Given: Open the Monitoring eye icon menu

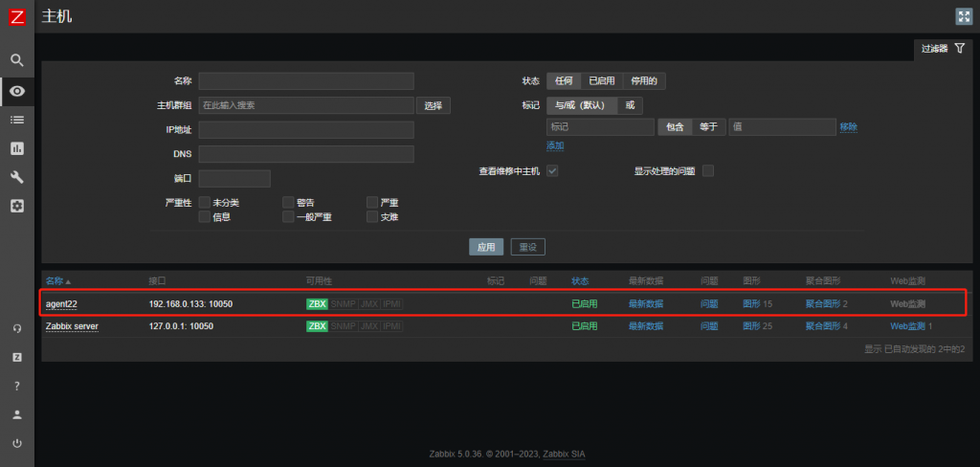Looking at the screenshot, I should tap(17, 91).
